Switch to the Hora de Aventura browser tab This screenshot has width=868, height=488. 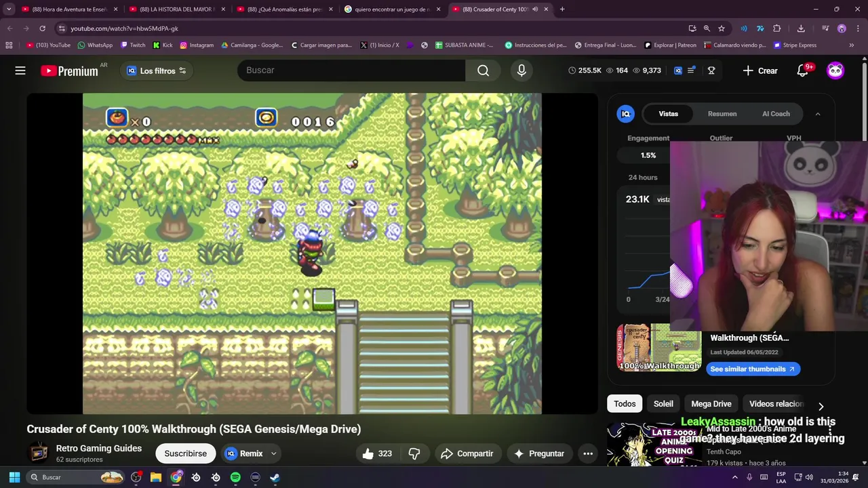[x=70, y=9]
